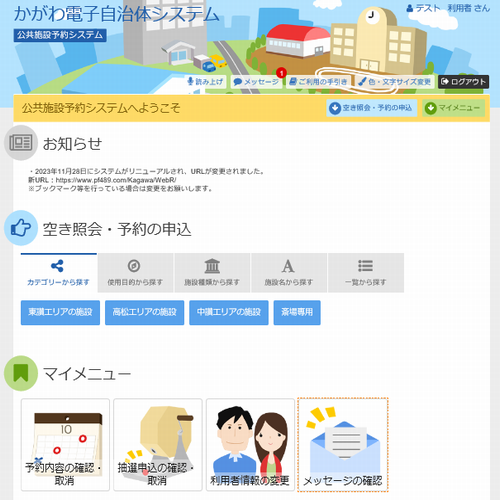500x500 pixels.
Task: Jump to 空き照会・予約の申込 section
Action: (371, 108)
